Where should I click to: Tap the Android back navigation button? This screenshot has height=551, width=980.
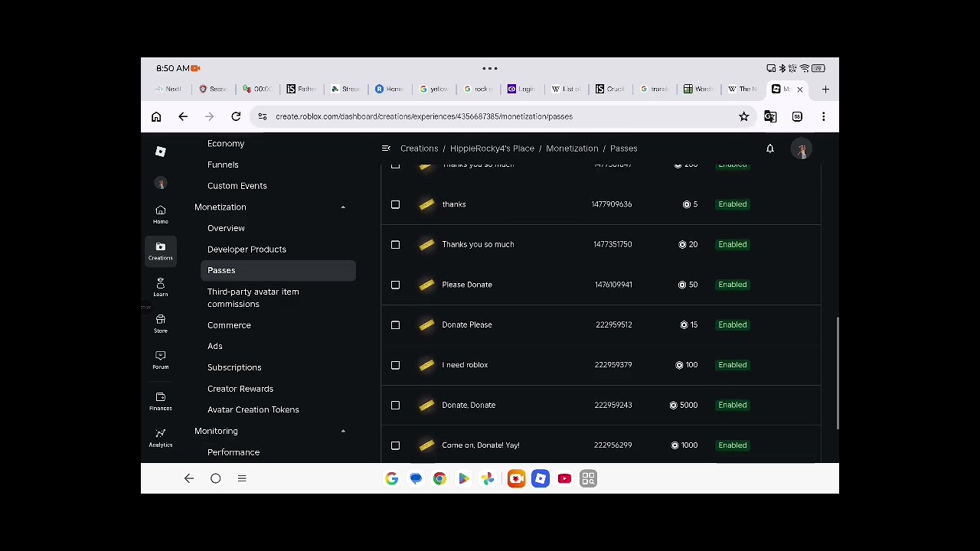(189, 478)
